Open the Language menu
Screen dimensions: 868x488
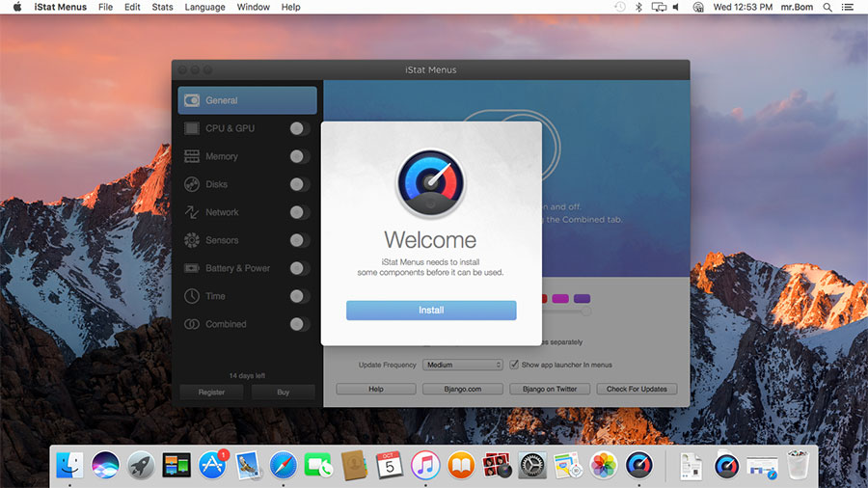point(204,7)
